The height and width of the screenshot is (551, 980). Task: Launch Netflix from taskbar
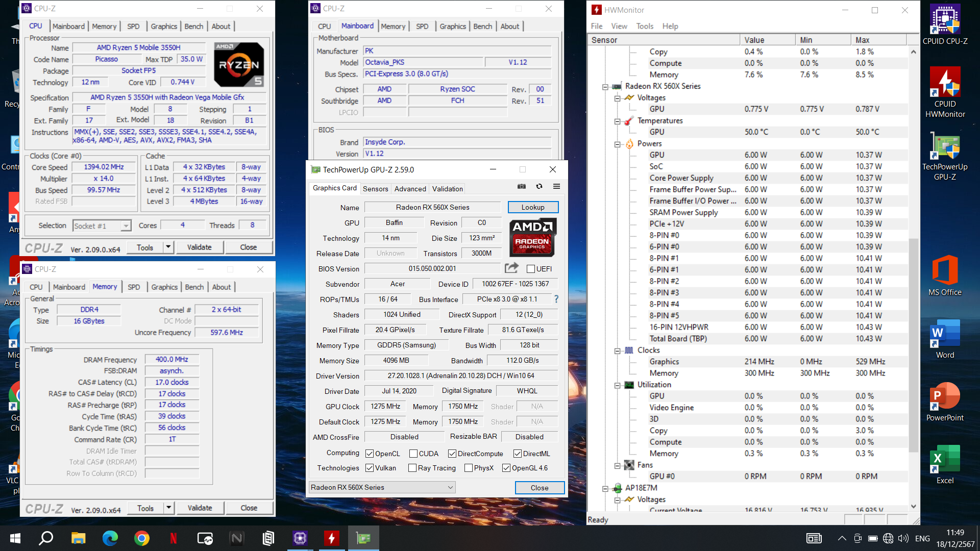pyautogui.click(x=174, y=538)
